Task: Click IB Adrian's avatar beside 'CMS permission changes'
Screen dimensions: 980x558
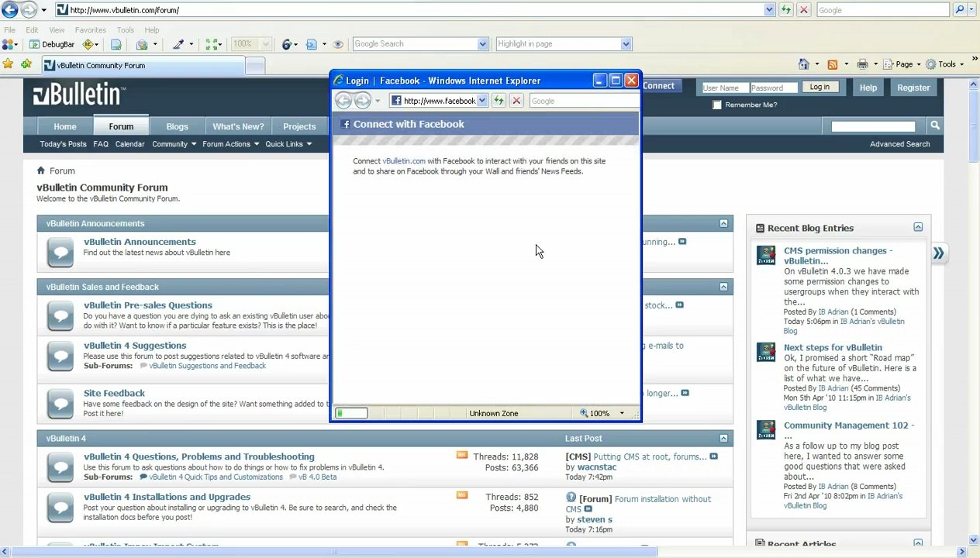Action: [x=766, y=255]
